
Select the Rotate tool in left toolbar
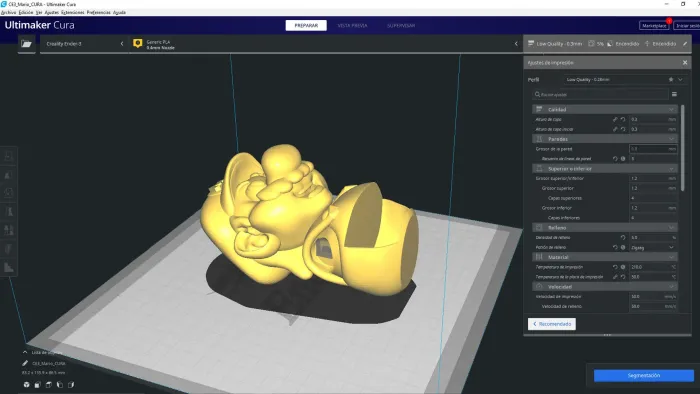(8, 193)
